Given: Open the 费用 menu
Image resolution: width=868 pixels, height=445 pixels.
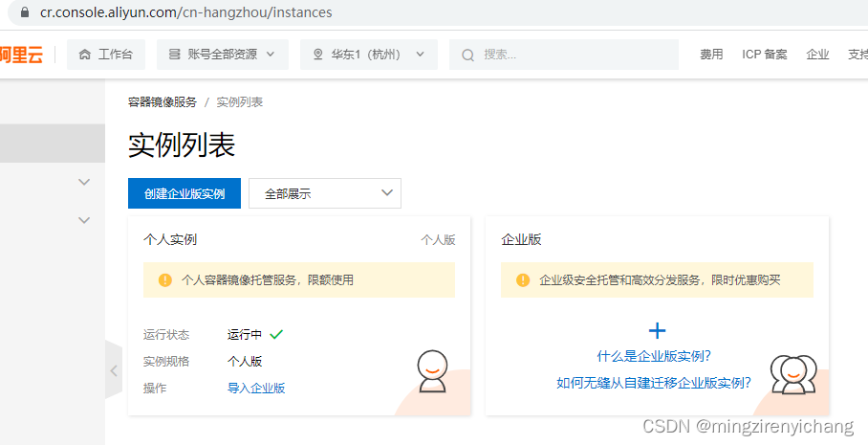Looking at the screenshot, I should point(711,55).
